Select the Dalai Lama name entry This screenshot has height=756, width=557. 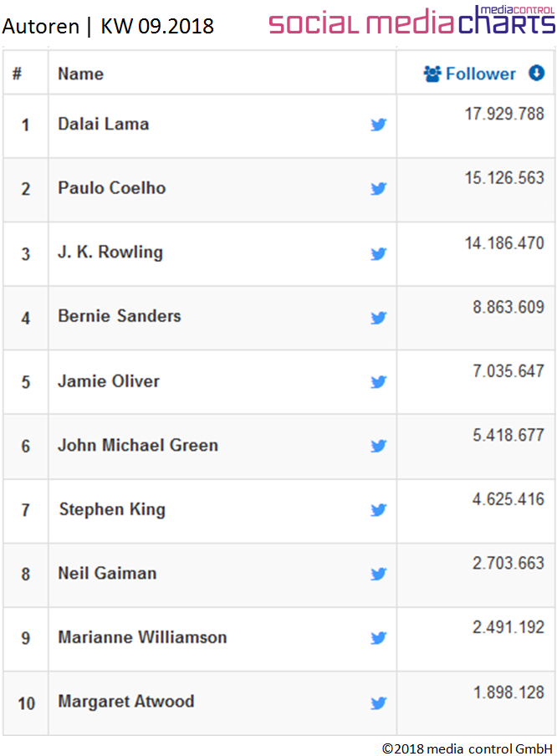[103, 124]
